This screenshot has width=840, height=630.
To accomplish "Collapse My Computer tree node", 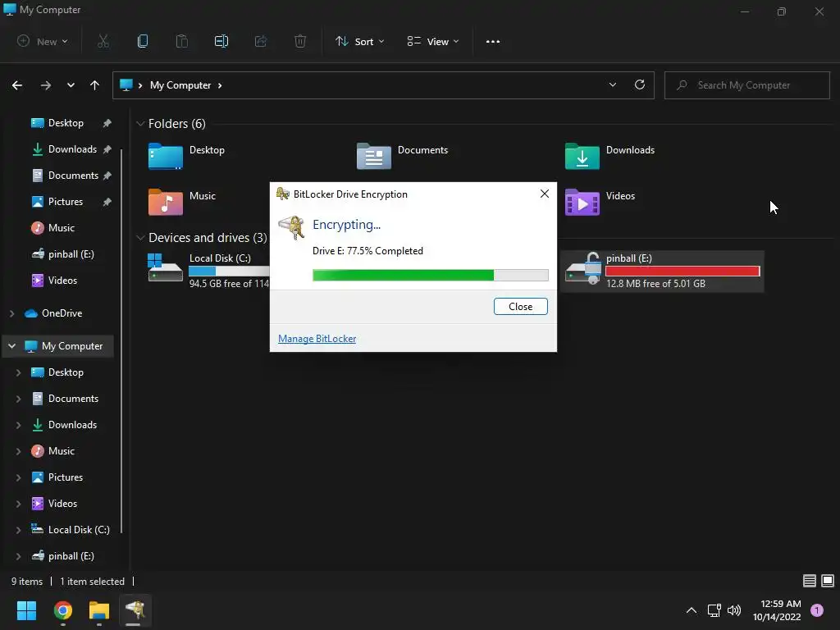I will (11, 346).
